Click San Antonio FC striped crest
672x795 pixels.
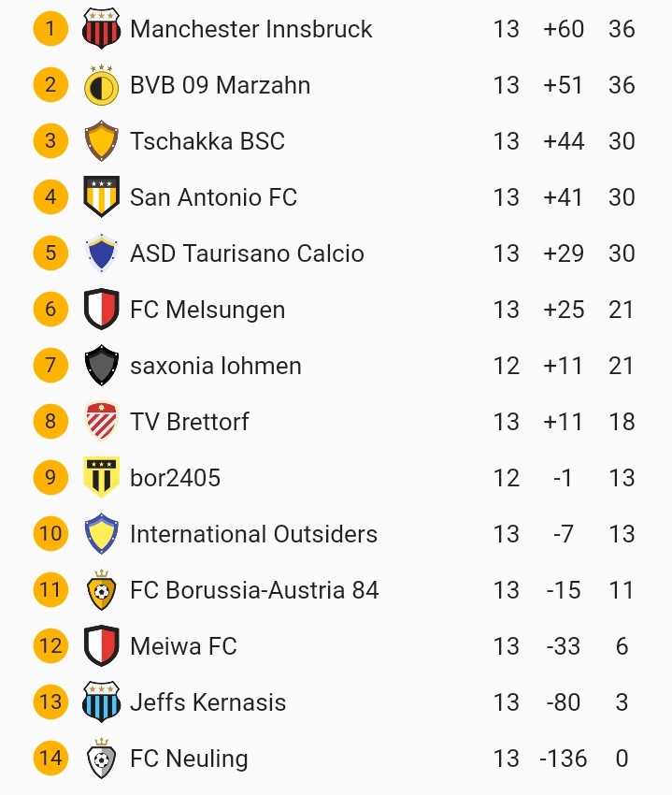point(101,196)
